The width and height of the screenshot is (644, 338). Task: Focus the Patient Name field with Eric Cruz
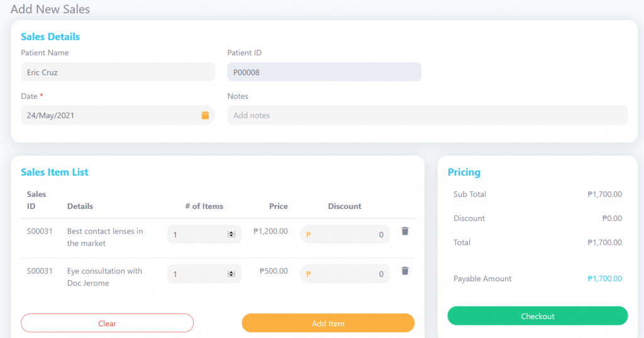pyautogui.click(x=118, y=72)
